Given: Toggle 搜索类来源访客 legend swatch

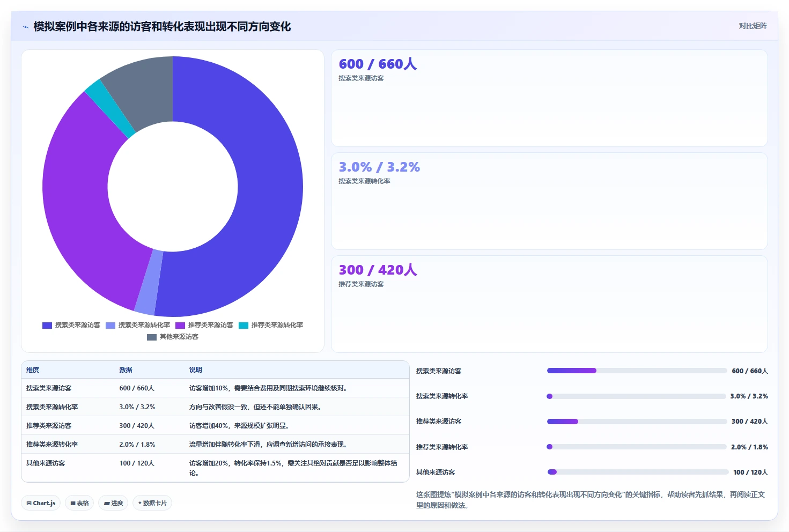Looking at the screenshot, I should [x=47, y=325].
